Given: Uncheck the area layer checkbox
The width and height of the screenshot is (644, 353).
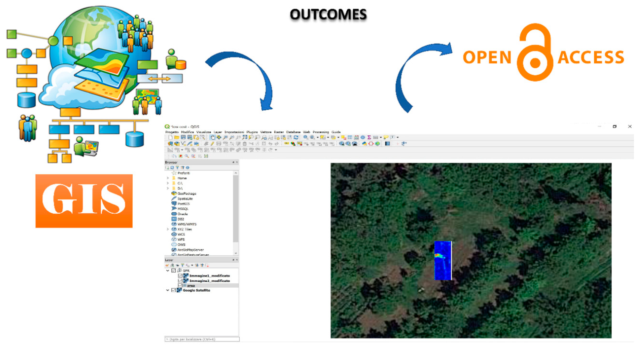Looking at the screenshot, I should (180, 285).
